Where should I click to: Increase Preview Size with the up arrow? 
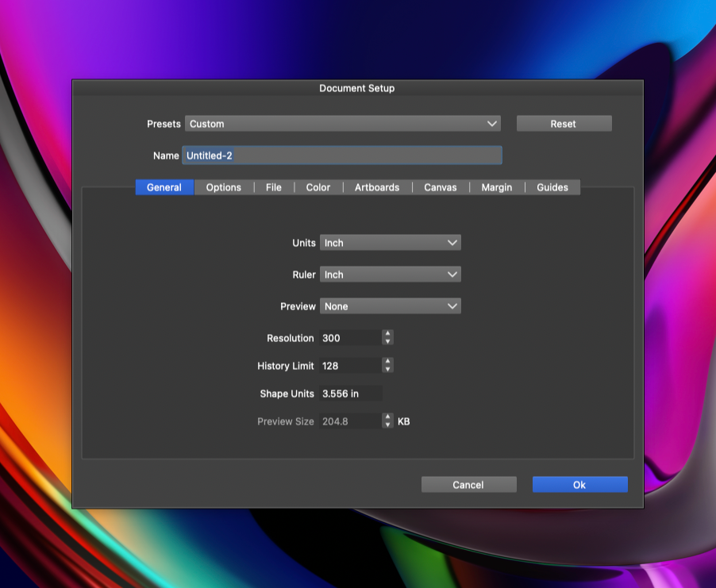(x=387, y=417)
